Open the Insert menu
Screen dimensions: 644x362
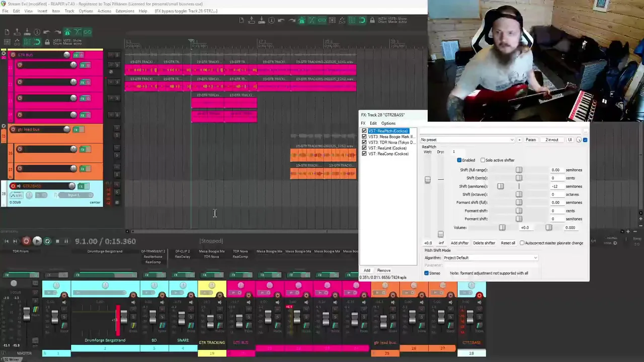pos(42,11)
